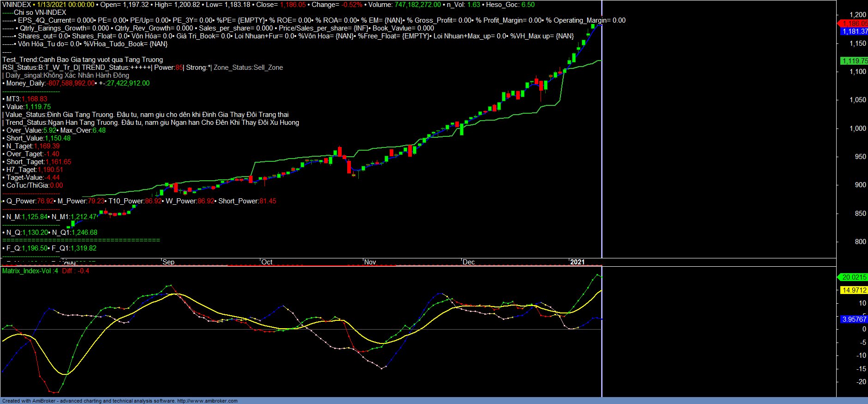Click the Oct label on time axis
This screenshot has width=868, height=404.
(267, 262)
